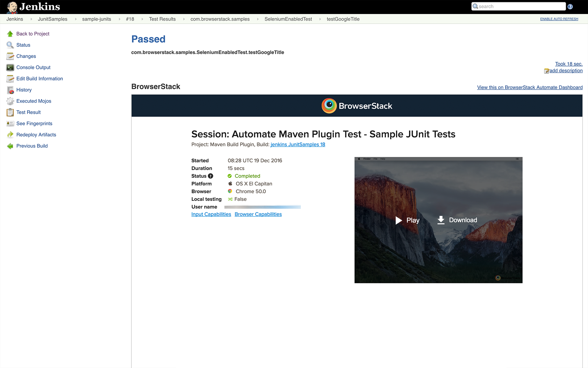Viewport: 588px width, 368px height.
Task: Open SeleniumEnabledTest breadcrumb
Action: pyautogui.click(x=288, y=19)
